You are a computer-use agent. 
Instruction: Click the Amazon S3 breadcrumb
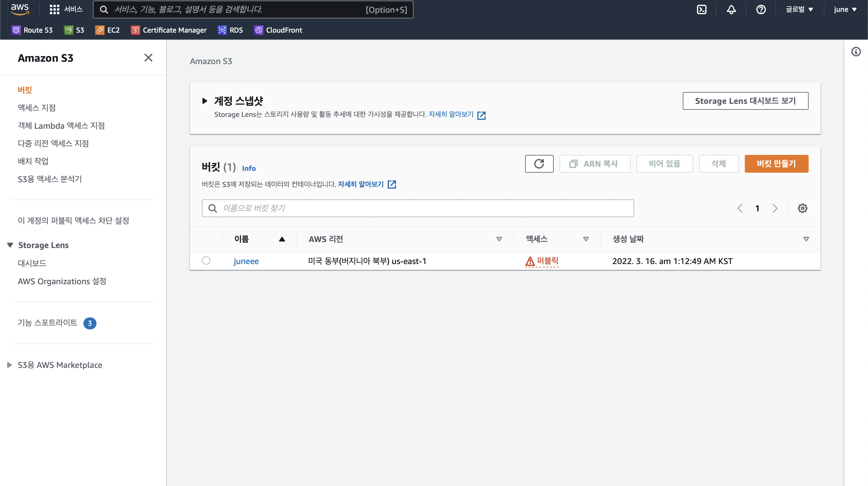click(210, 61)
